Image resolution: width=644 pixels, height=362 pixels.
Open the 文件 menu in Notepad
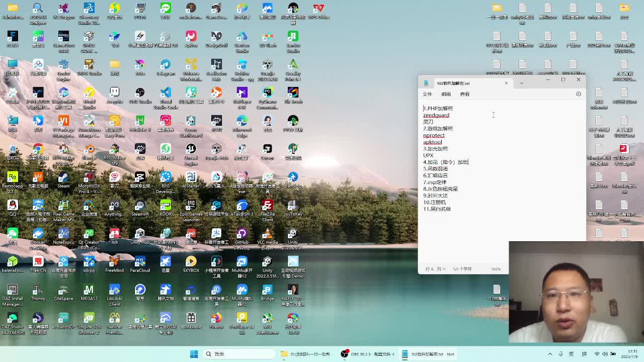427,94
